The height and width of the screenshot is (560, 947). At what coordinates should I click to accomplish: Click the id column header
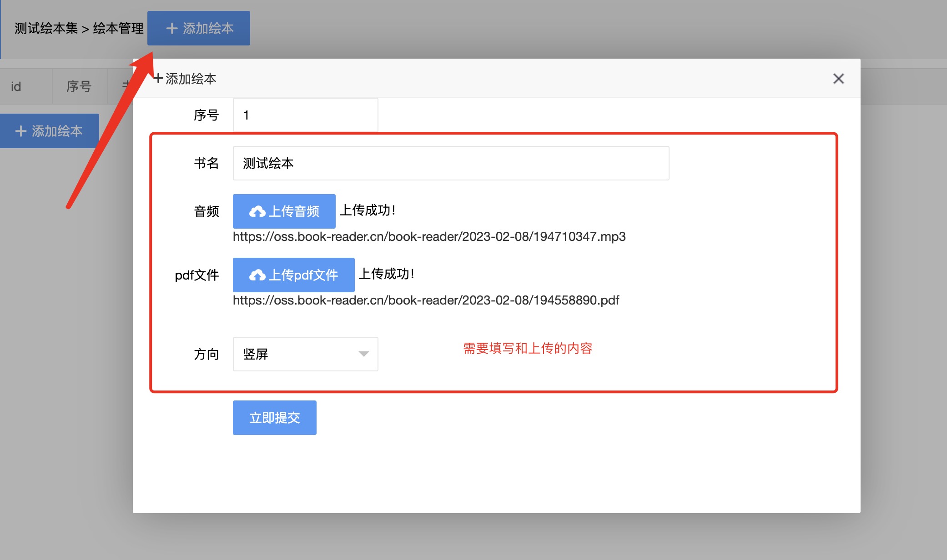click(16, 86)
